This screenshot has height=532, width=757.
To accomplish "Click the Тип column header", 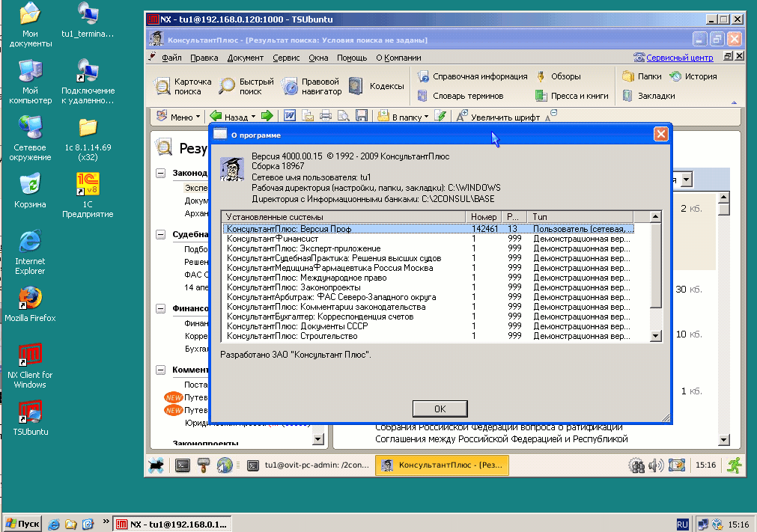I will (x=580, y=216).
